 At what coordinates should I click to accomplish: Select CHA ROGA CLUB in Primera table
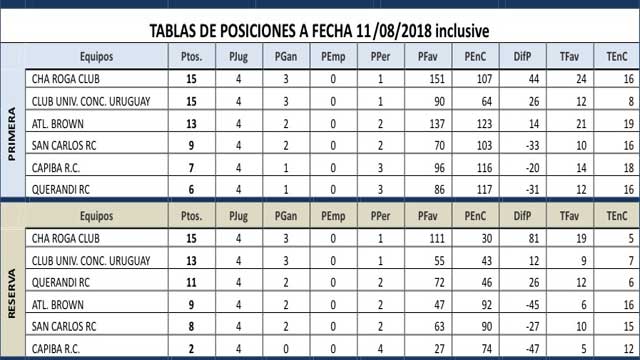click(66, 79)
